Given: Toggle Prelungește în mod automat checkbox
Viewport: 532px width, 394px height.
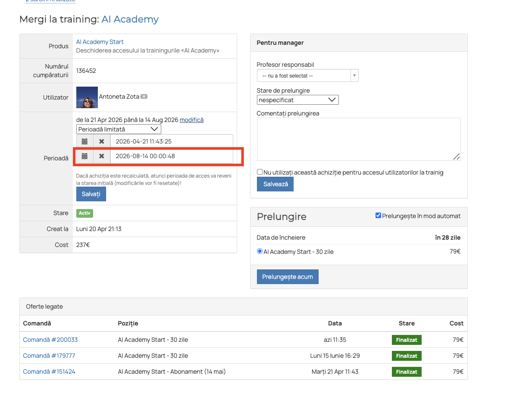Looking at the screenshot, I should click(x=378, y=216).
